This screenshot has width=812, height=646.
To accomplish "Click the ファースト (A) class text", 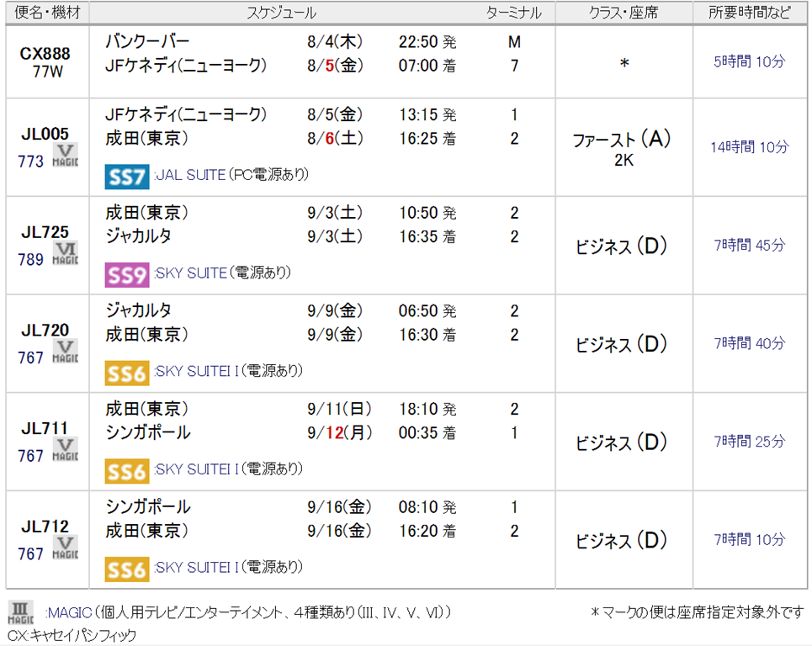I will [x=622, y=140].
